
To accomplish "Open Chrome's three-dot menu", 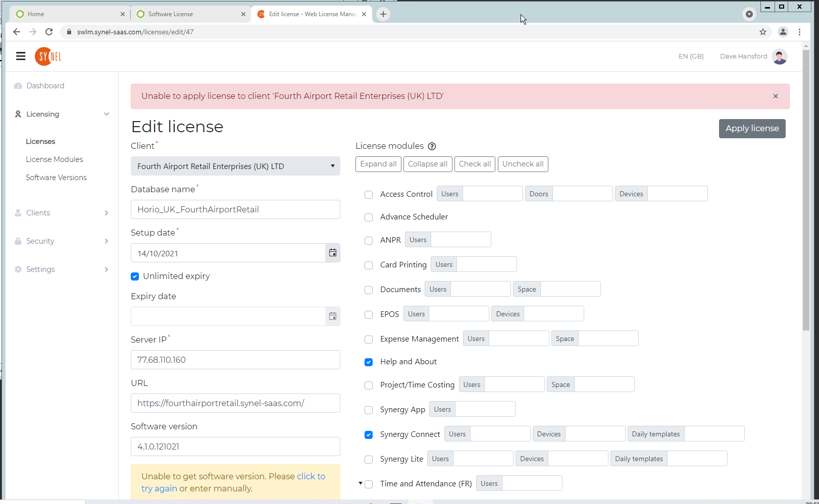I will coord(799,32).
